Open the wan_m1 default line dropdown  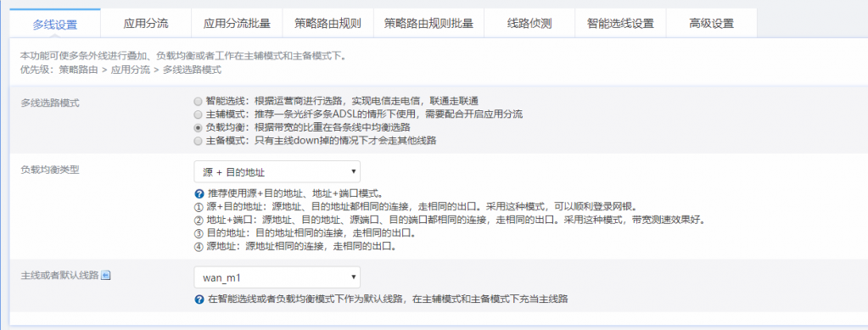[x=277, y=277]
